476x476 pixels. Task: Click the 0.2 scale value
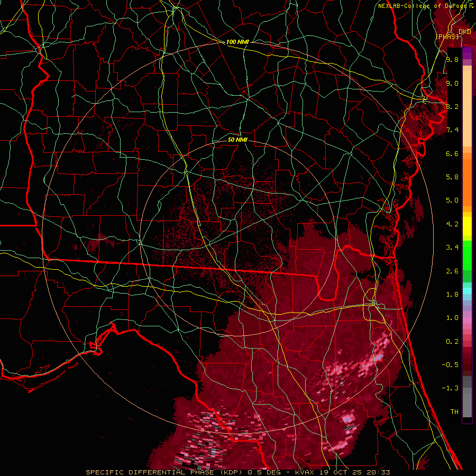(452, 342)
